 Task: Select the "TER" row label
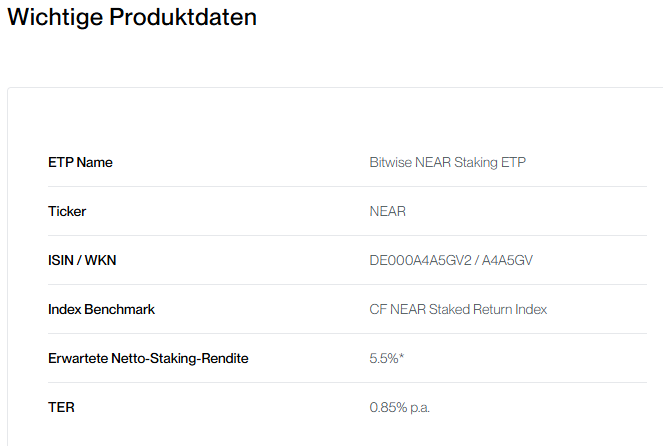[x=61, y=407]
